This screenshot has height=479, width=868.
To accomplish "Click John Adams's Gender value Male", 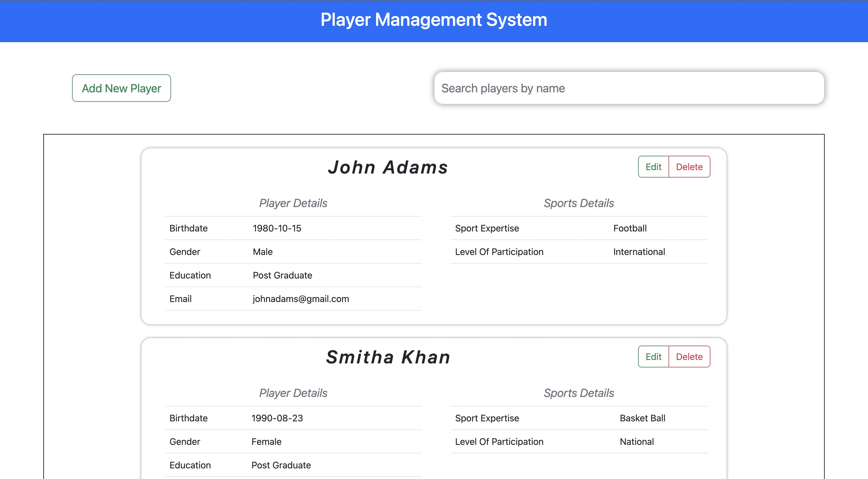I will [263, 252].
